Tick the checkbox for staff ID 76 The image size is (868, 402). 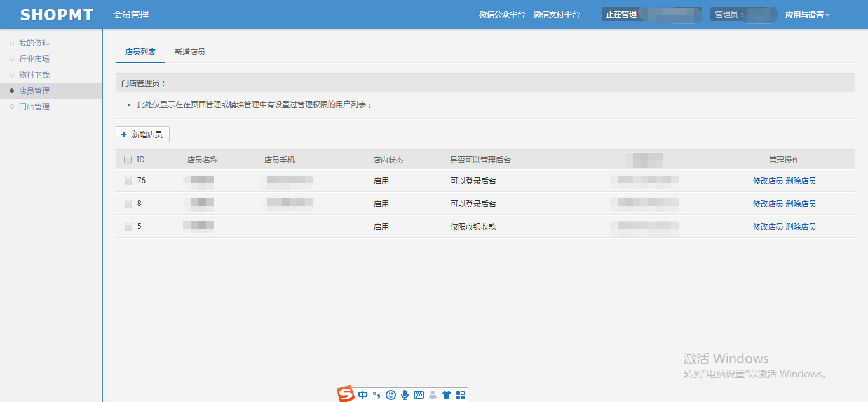(128, 181)
